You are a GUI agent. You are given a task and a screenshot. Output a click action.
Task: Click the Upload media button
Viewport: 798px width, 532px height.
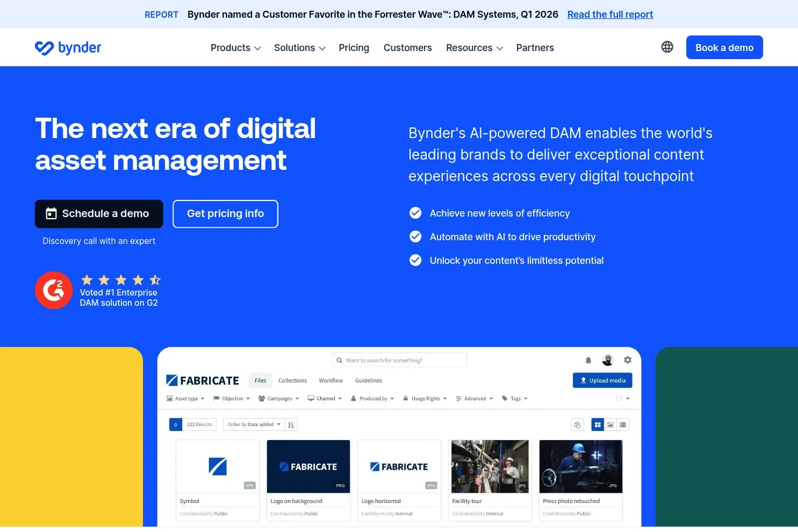pos(602,380)
